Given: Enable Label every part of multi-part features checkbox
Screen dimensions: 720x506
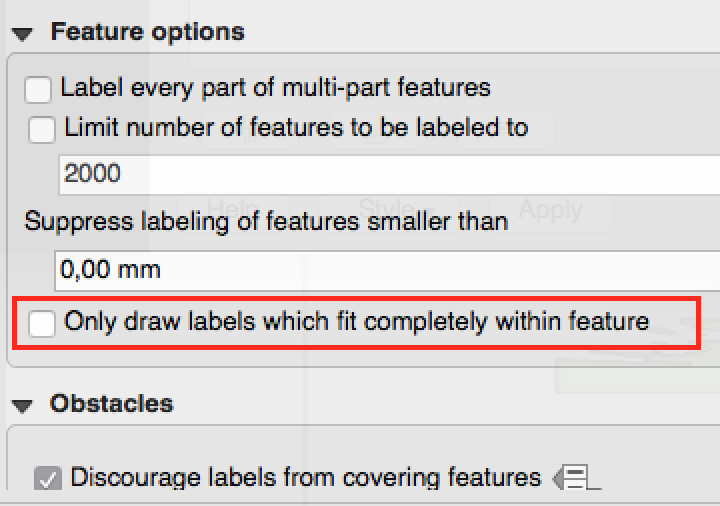Looking at the screenshot, I should tap(38, 89).
